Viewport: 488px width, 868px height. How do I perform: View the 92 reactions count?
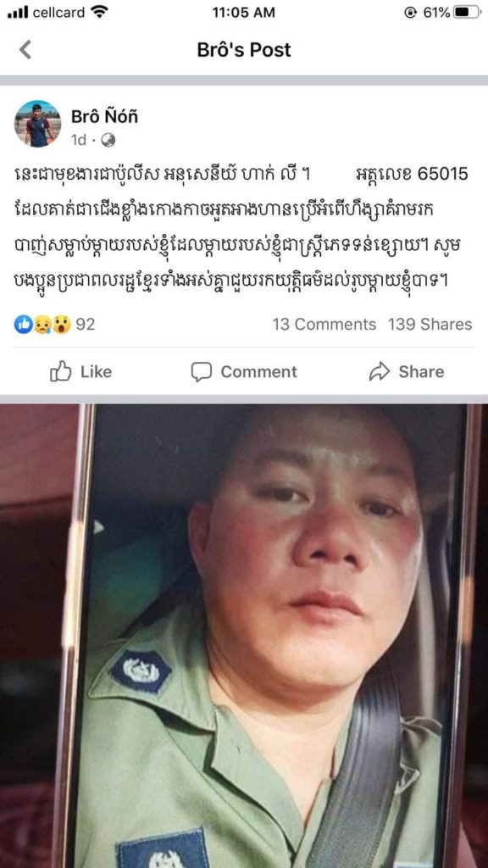(x=86, y=325)
